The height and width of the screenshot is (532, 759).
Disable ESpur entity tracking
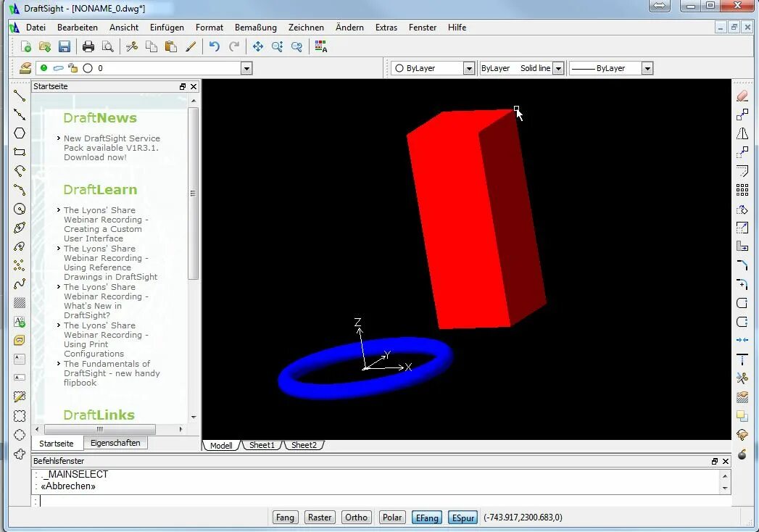point(463,518)
